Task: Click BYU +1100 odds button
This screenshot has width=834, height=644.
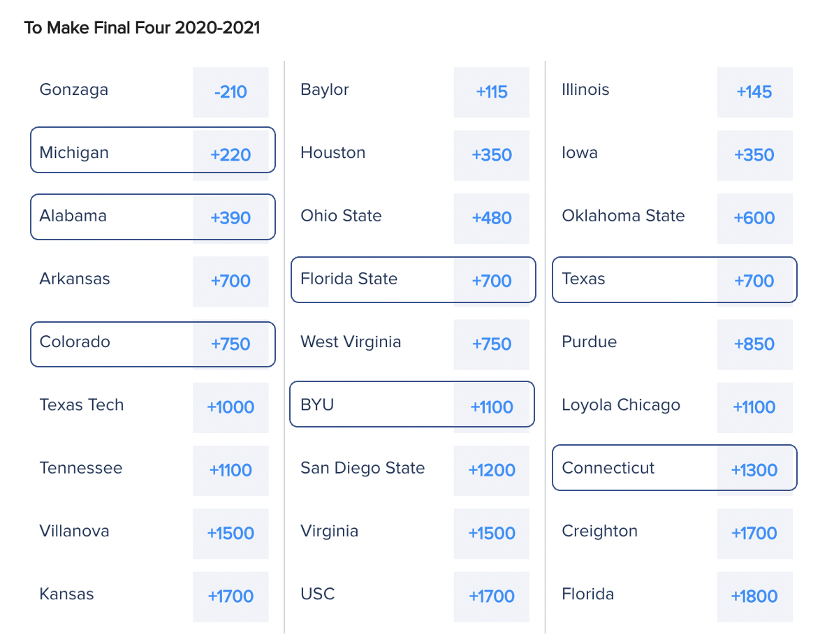Action: [492, 407]
